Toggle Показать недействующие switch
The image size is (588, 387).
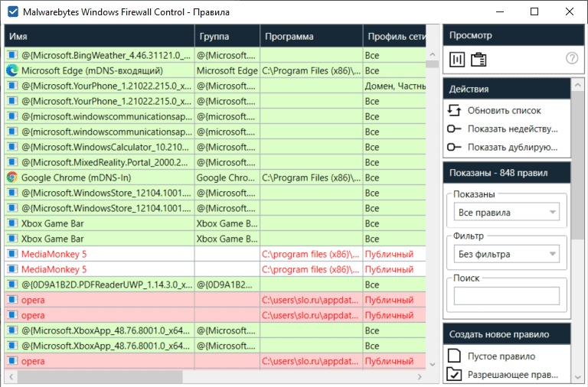pyautogui.click(x=454, y=129)
